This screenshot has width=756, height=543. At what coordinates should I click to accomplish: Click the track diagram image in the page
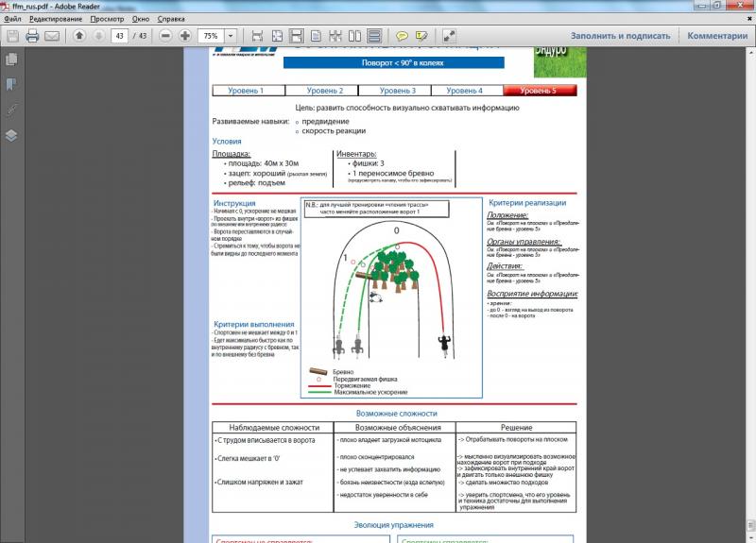[391, 297]
